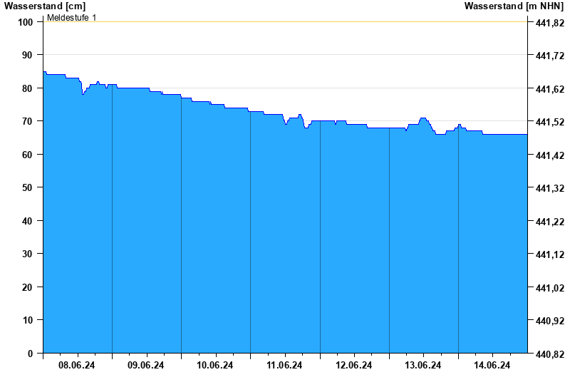
Task: Click the 70 value on left axis
Action: [27, 121]
